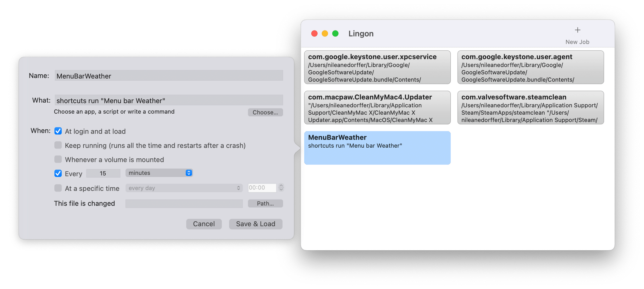This screenshot has height=289, width=644.
Task: Click the Lingon window title
Action: 361,34
